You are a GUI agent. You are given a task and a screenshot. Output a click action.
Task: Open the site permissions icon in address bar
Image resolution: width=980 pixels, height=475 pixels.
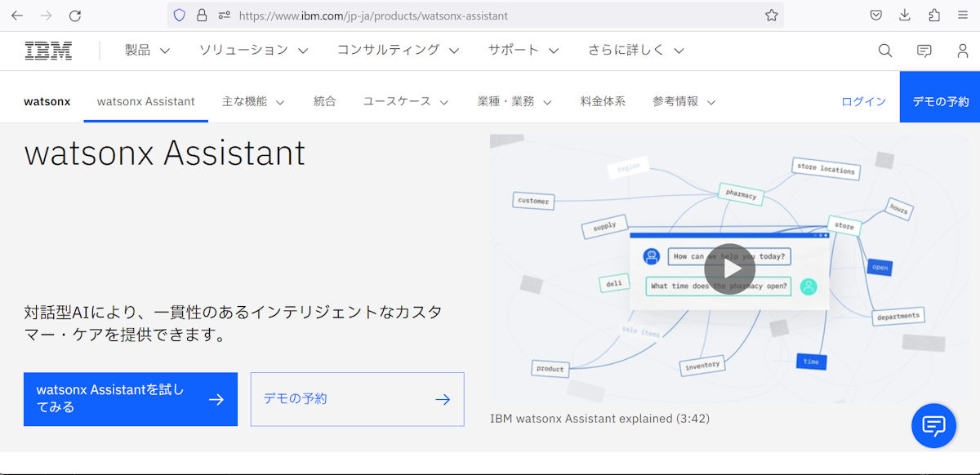224,16
